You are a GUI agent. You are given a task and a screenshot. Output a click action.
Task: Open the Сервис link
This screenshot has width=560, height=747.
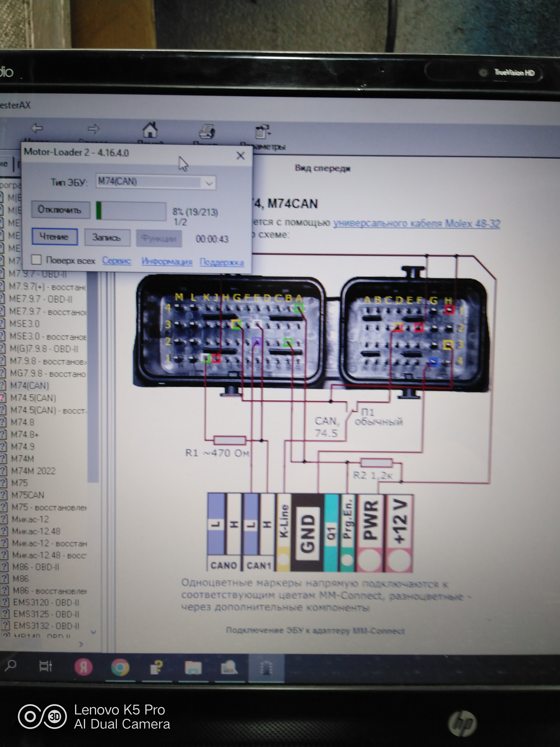tap(117, 261)
